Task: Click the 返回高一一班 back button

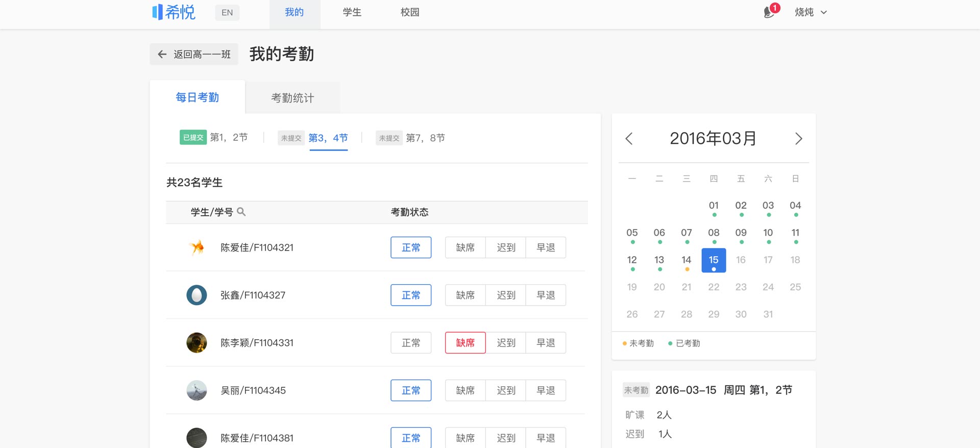Action: [x=194, y=54]
